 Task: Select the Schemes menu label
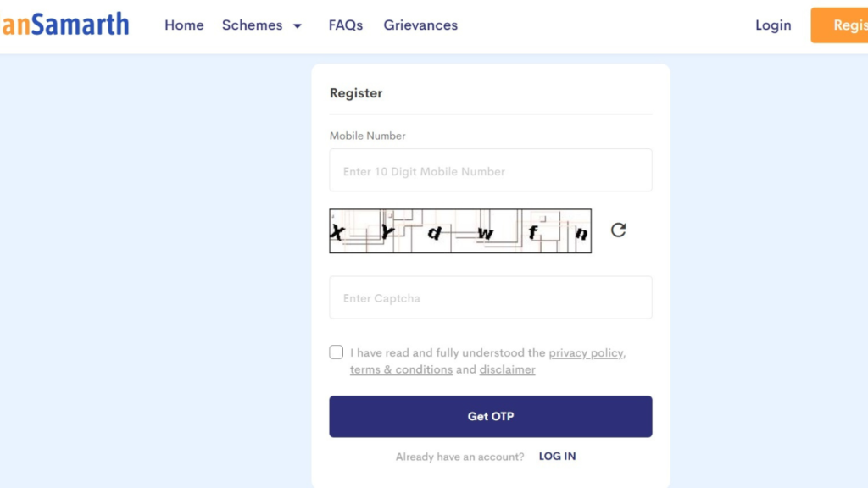coord(252,25)
